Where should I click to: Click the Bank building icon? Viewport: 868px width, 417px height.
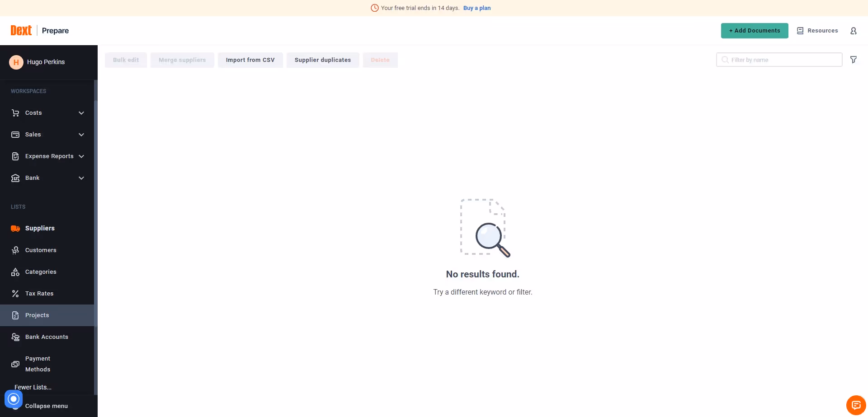tap(15, 178)
